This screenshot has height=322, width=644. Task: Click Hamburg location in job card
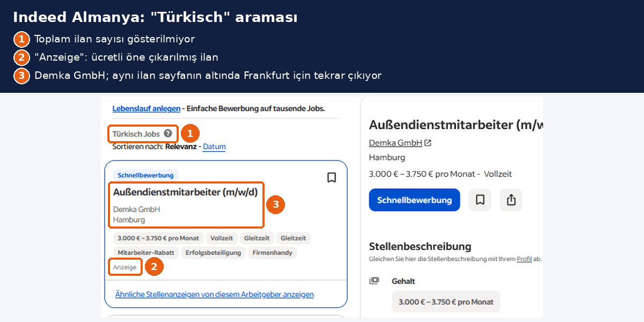129,219
